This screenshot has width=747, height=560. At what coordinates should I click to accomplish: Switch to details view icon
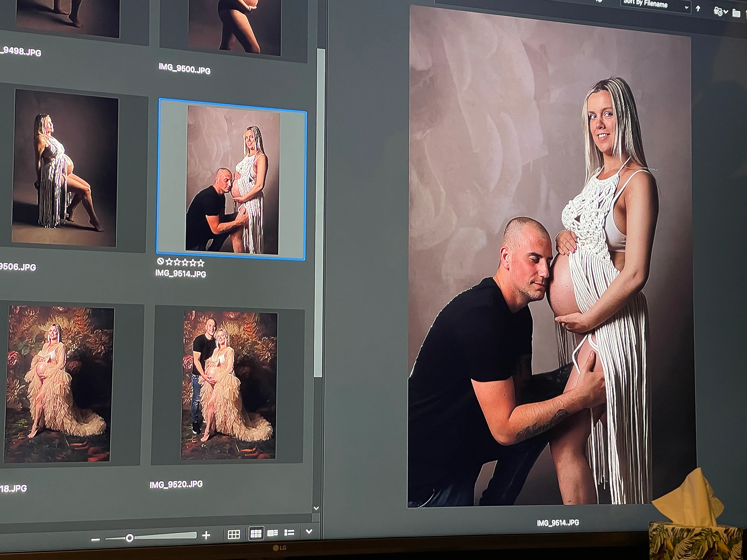tap(273, 533)
